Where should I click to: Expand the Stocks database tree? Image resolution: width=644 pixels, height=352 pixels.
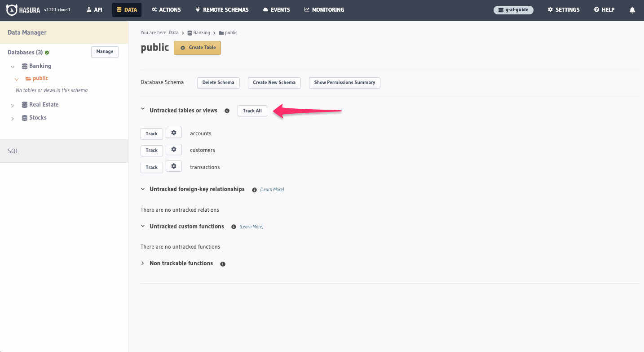(13, 119)
